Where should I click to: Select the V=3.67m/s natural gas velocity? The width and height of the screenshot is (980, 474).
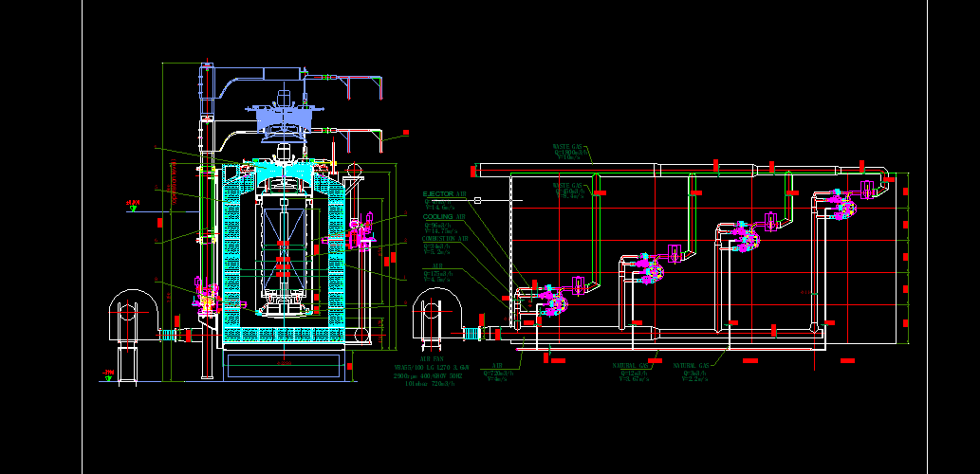tap(634, 379)
